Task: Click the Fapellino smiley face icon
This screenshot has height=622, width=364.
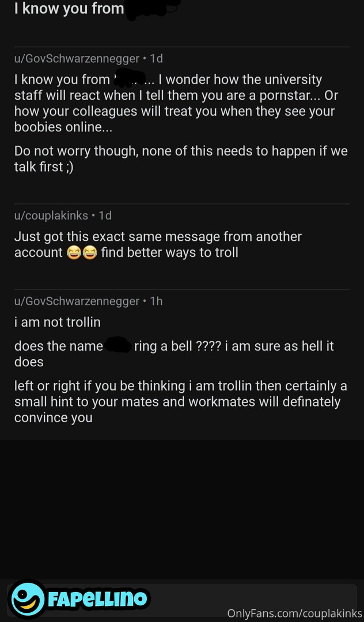Action: (x=28, y=598)
